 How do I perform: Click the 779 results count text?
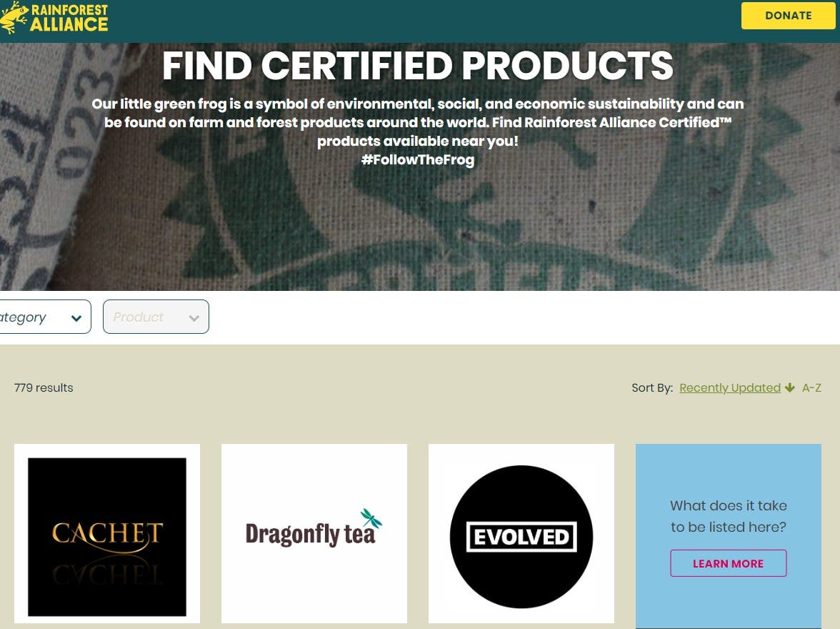[x=44, y=387]
